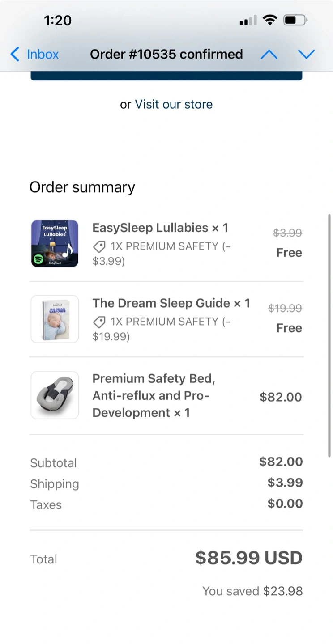The width and height of the screenshot is (333, 644).
Task: Go to previous message using up arrow
Action: point(269,55)
